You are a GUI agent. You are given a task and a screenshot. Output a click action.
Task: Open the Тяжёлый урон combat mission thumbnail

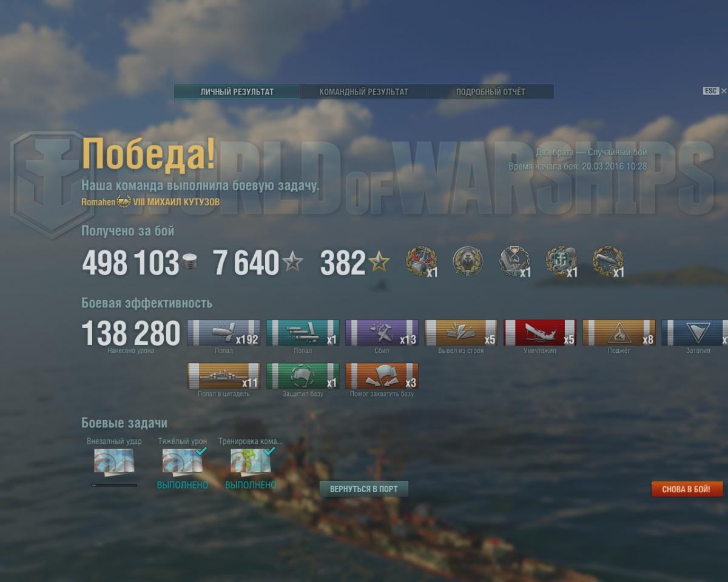(x=182, y=461)
